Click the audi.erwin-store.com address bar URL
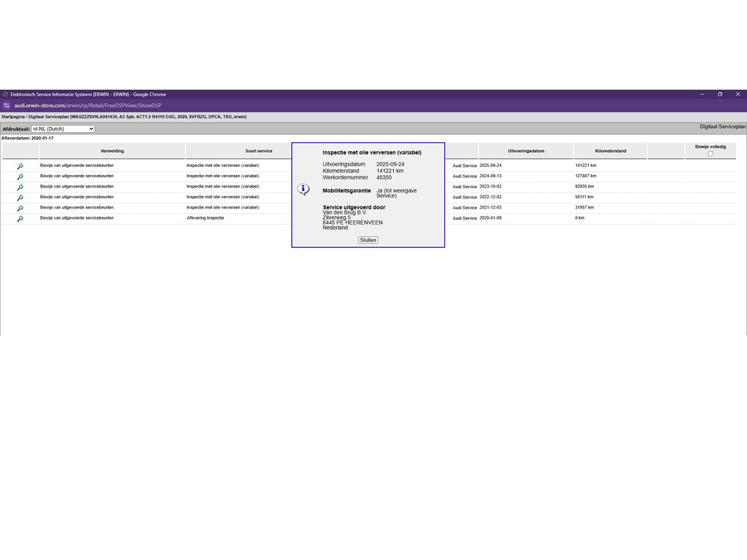Image resolution: width=747 pixels, height=560 pixels. [x=88, y=106]
